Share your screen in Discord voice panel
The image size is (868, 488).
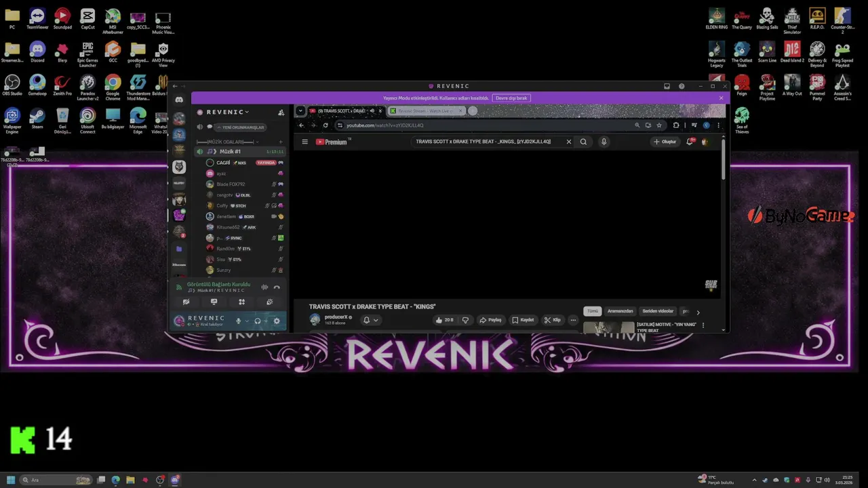(214, 302)
